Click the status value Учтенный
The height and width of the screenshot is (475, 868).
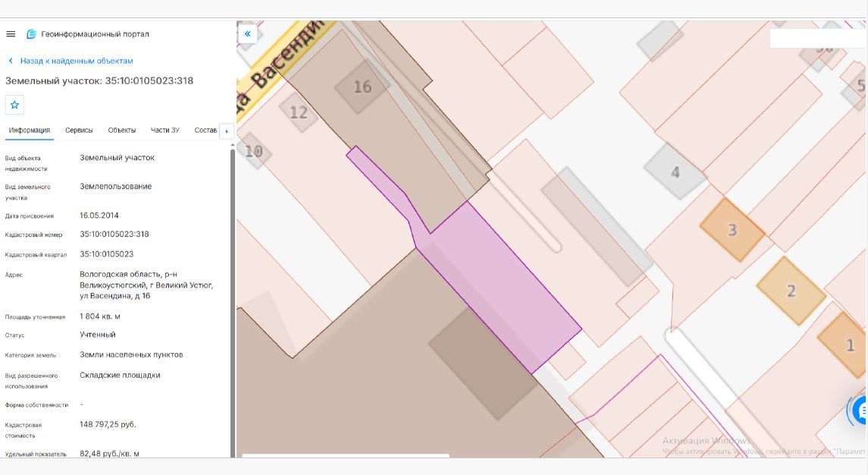coord(98,334)
